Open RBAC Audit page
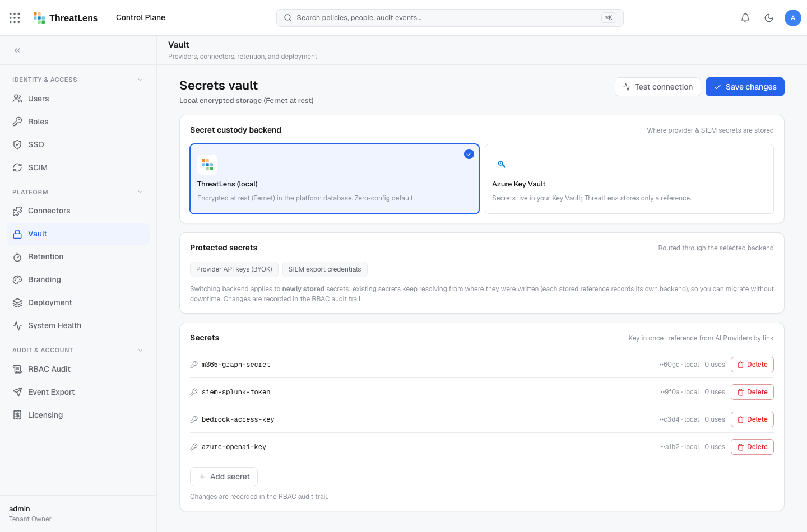Image resolution: width=807 pixels, height=532 pixels. coord(78,369)
